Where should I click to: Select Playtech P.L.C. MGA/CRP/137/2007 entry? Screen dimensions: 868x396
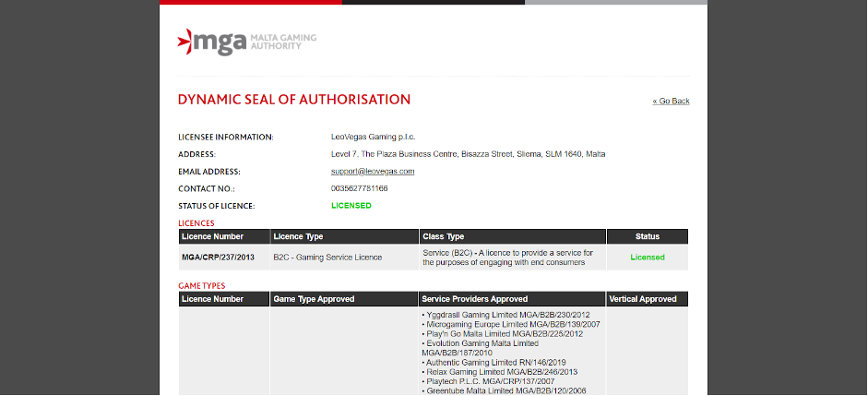(488, 381)
